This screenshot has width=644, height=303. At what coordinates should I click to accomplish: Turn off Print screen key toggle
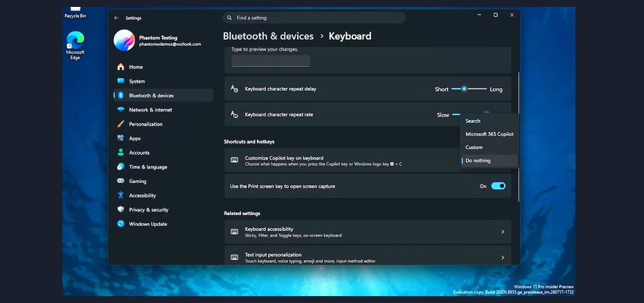coord(498,187)
